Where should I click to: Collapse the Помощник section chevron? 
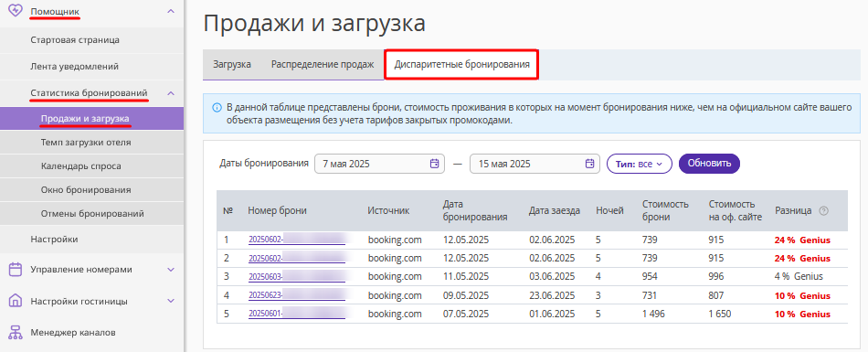pos(171,11)
